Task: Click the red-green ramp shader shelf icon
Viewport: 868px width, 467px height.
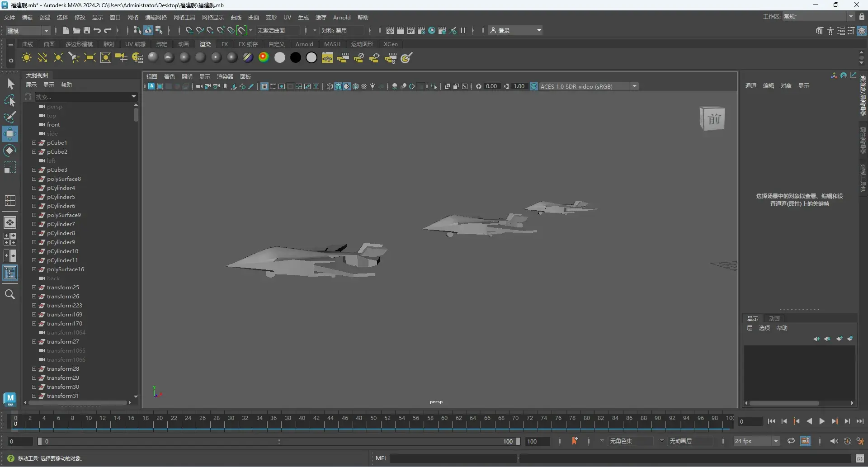Action: point(264,58)
